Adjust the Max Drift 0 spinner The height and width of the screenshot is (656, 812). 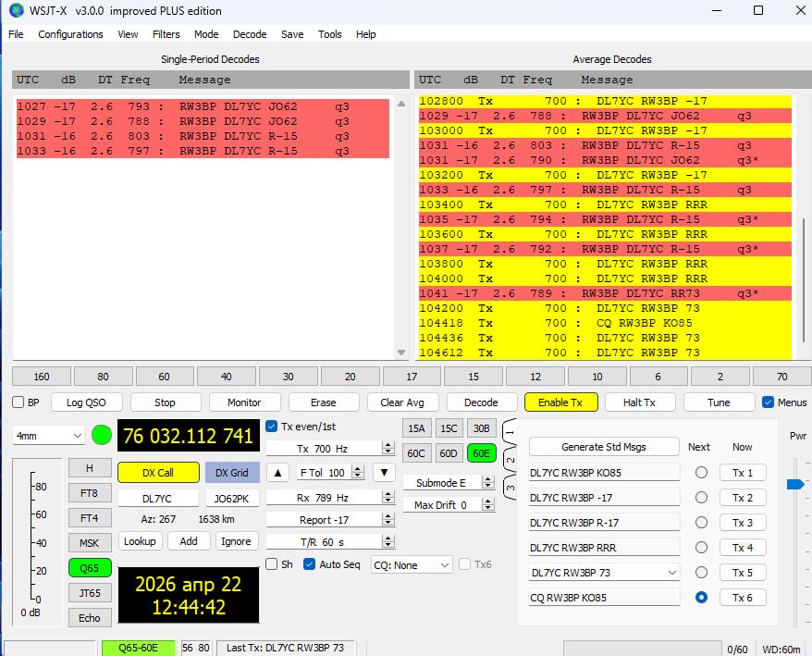point(487,504)
